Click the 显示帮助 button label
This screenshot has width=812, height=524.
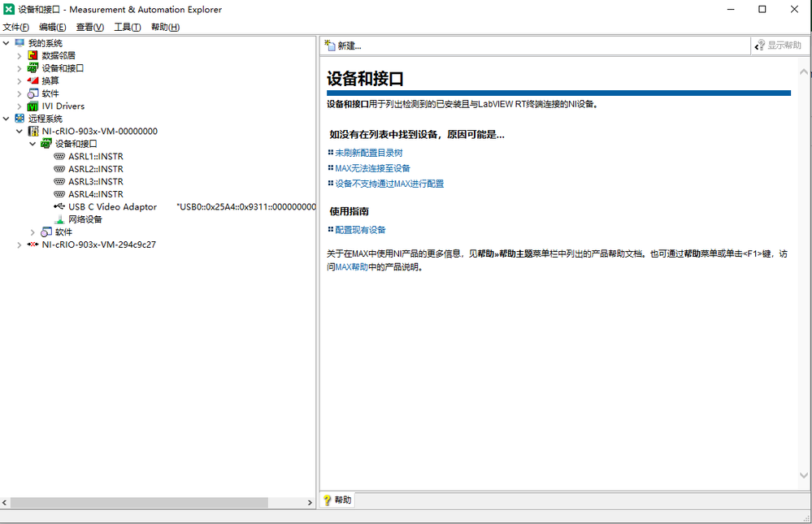(x=784, y=45)
